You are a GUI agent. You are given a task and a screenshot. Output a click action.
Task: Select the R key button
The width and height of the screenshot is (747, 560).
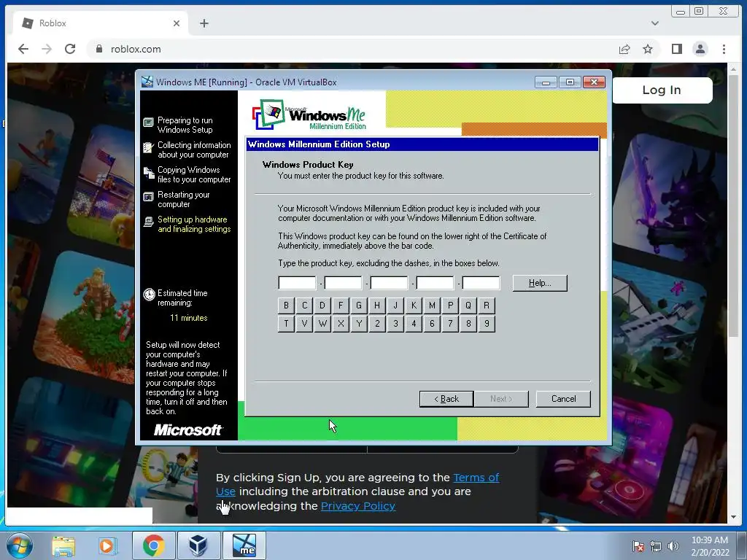[487, 306]
